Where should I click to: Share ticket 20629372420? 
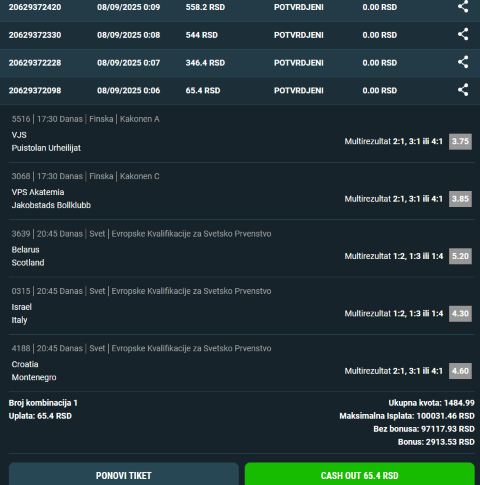(x=463, y=6)
